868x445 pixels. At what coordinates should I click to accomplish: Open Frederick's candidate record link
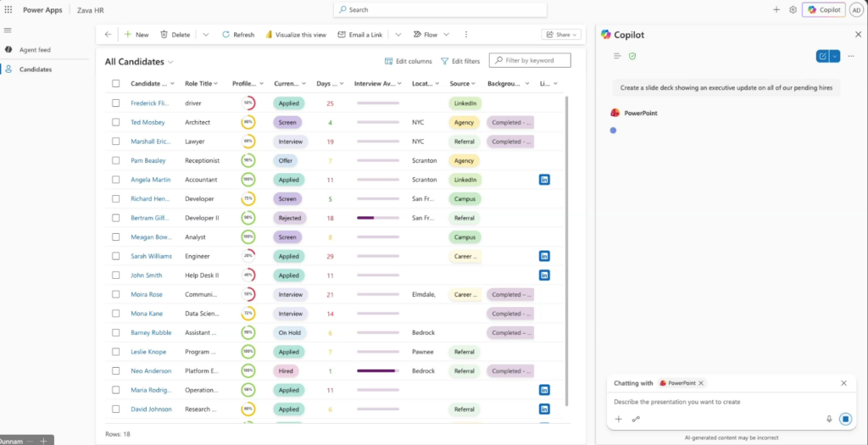(x=150, y=103)
